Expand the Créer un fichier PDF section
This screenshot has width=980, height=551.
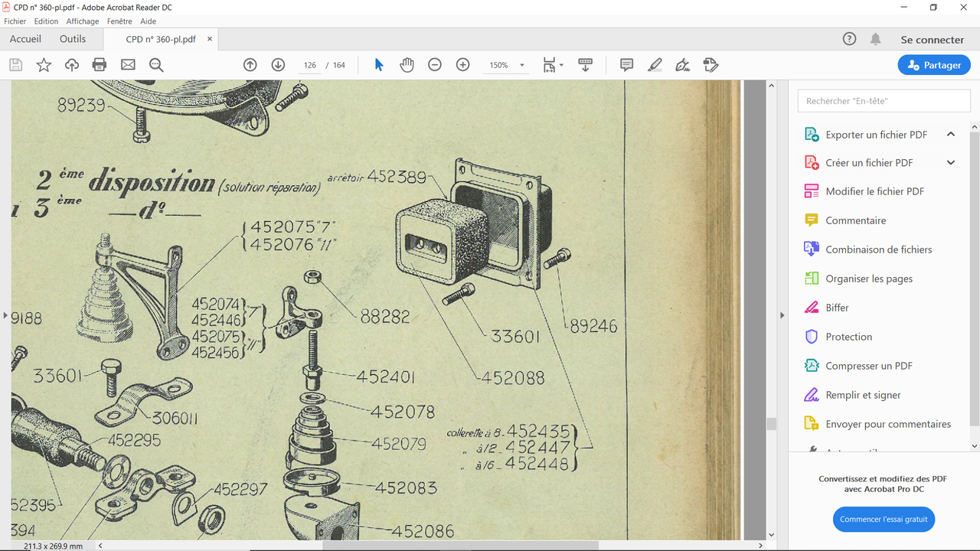(951, 163)
